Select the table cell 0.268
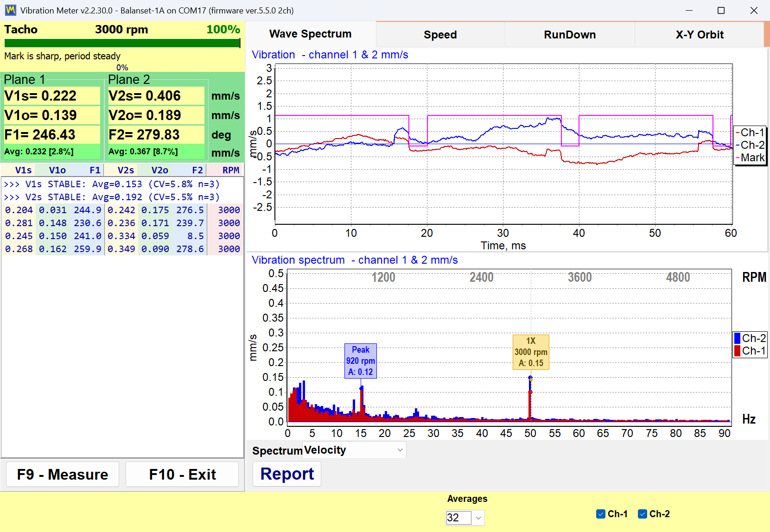Image resolution: width=770 pixels, height=532 pixels. (19, 249)
